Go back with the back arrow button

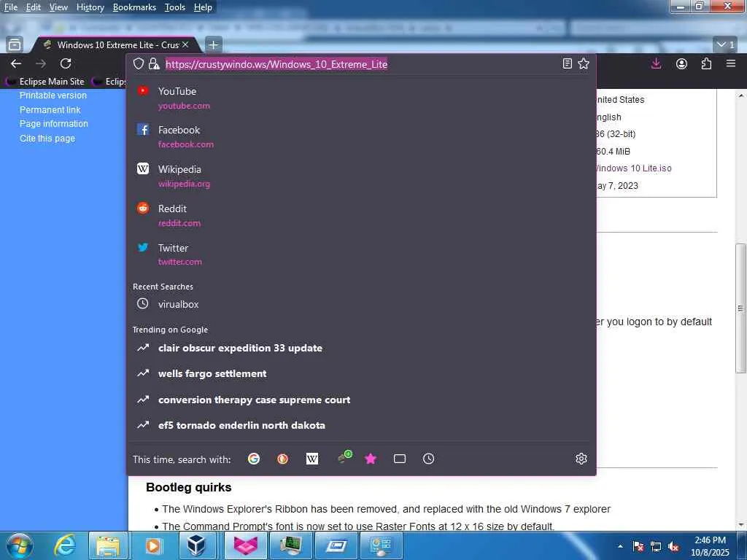[x=16, y=63]
